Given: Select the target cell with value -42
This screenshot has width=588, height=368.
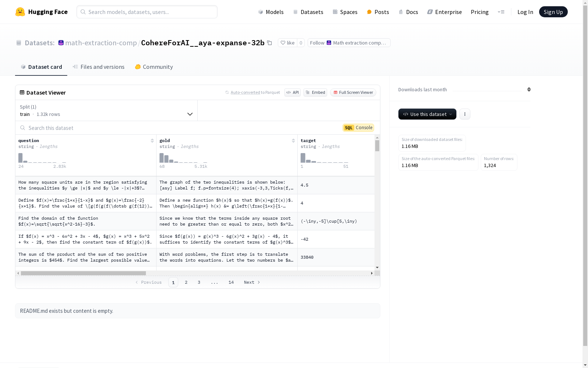Looking at the screenshot, I should click(x=336, y=239).
